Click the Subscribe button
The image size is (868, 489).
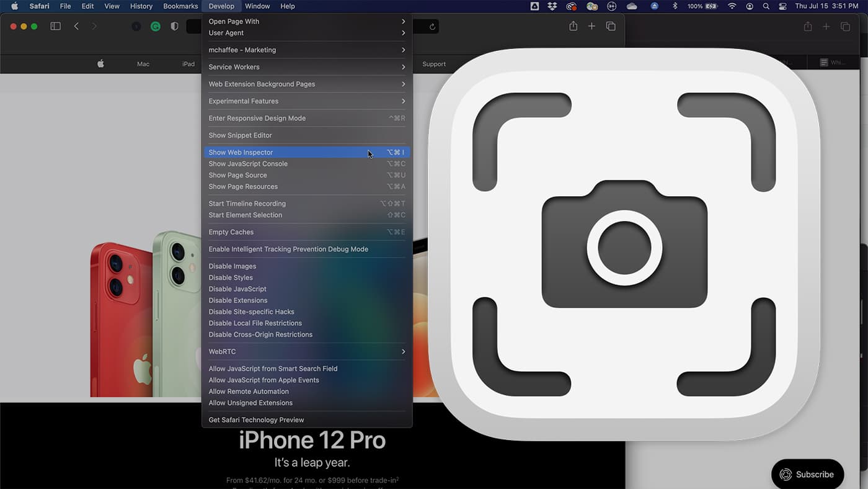pos(807,473)
